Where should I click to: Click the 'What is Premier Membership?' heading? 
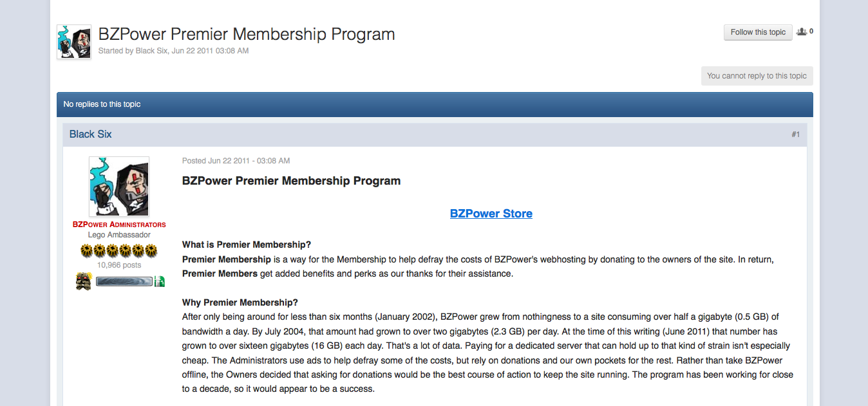(x=247, y=245)
